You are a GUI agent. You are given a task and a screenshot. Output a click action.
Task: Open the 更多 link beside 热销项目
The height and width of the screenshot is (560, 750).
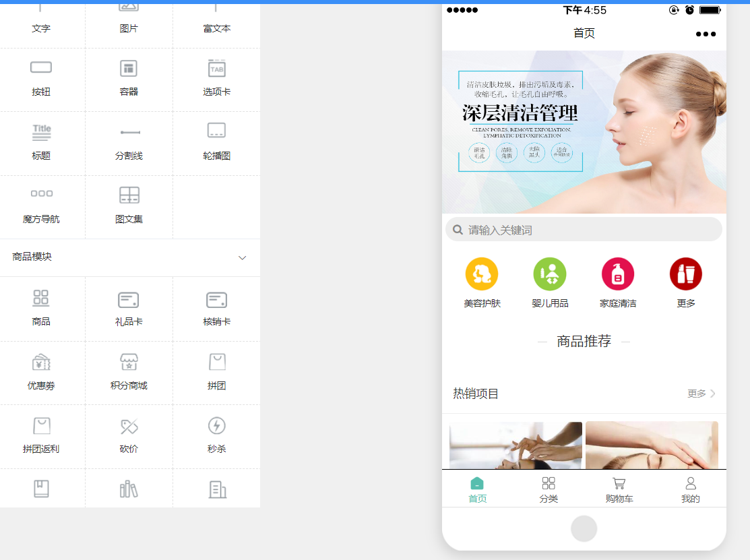[701, 394]
